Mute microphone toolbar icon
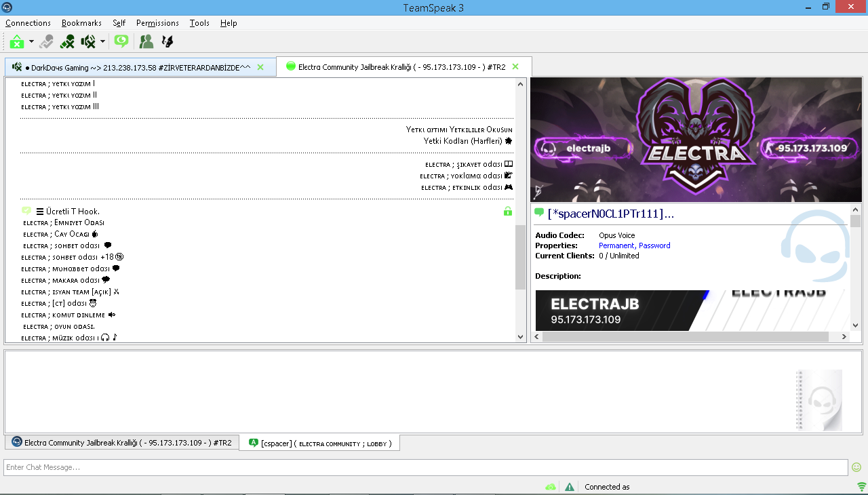Image resolution: width=868 pixels, height=495 pixels. coord(66,41)
